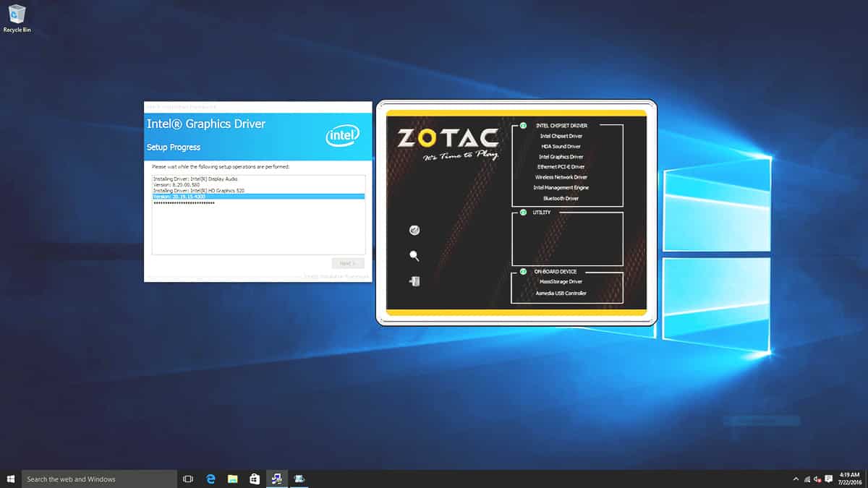Click the asterisk progress line in setup log

(184, 203)
